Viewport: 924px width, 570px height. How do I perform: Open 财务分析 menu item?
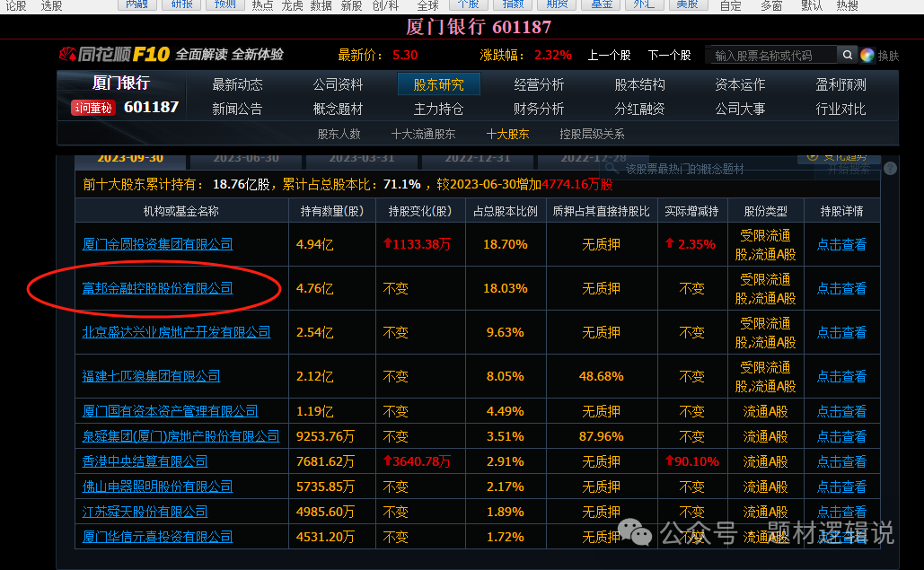539,109
